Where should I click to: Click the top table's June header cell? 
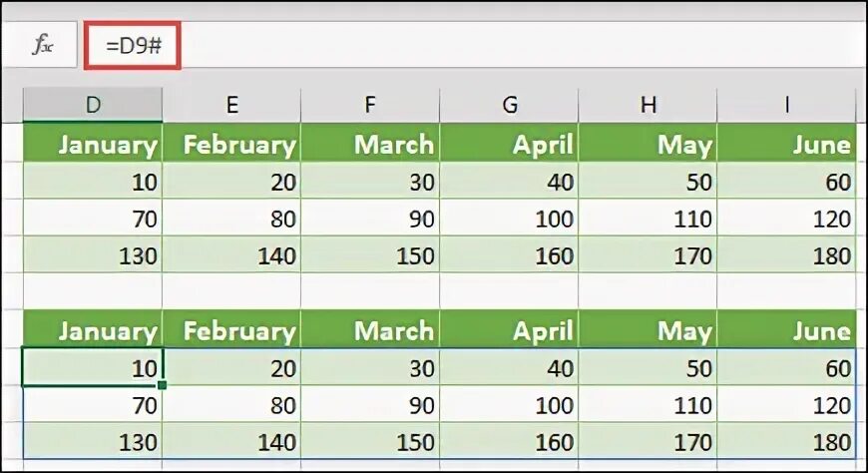pos(786,144)
